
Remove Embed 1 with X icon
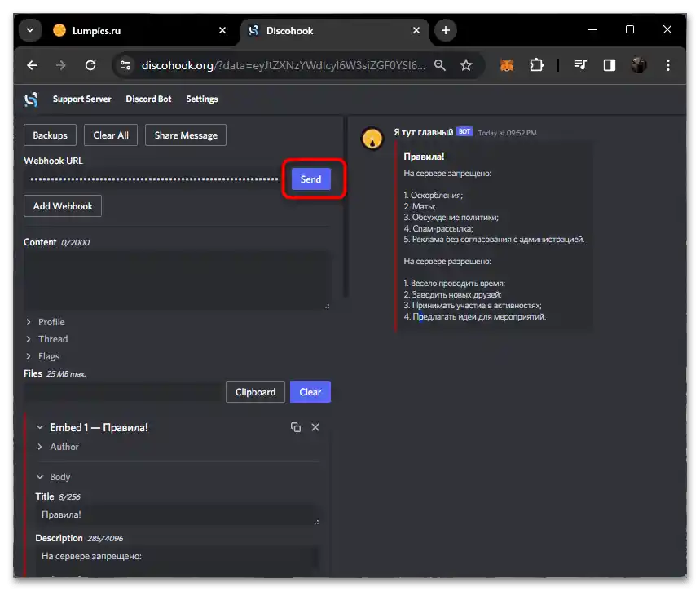pyautogui.click(x=315, y=427)
